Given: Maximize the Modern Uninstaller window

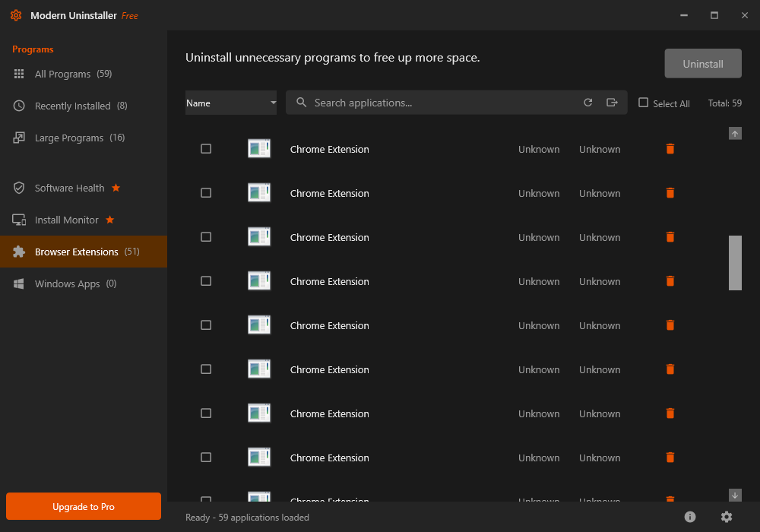Looking at the screenshot, I should (x=714, y=15).
